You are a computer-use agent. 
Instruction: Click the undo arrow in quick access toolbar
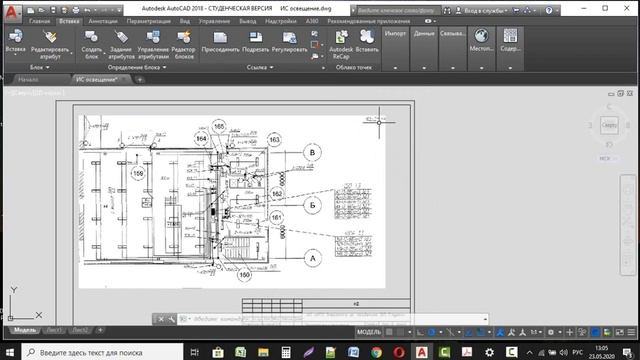point(87,10)
